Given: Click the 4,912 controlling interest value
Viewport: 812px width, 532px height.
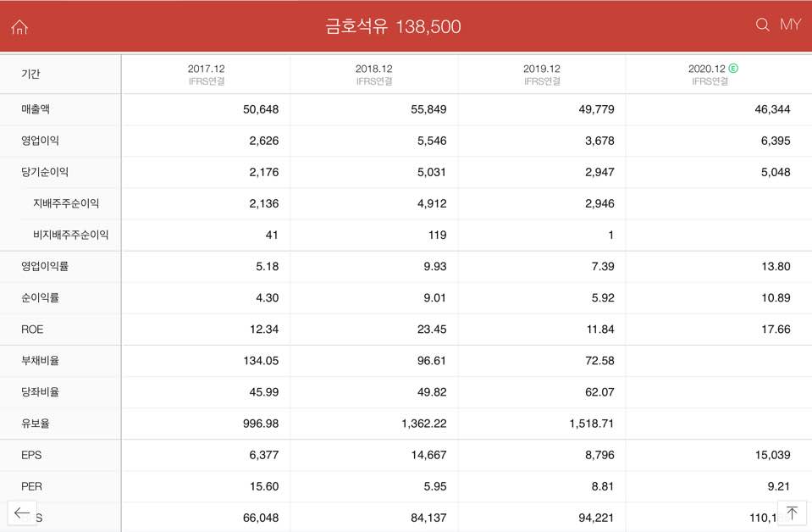Looking at the screenshot, I should pyautogui.click(x=431, y=203).
